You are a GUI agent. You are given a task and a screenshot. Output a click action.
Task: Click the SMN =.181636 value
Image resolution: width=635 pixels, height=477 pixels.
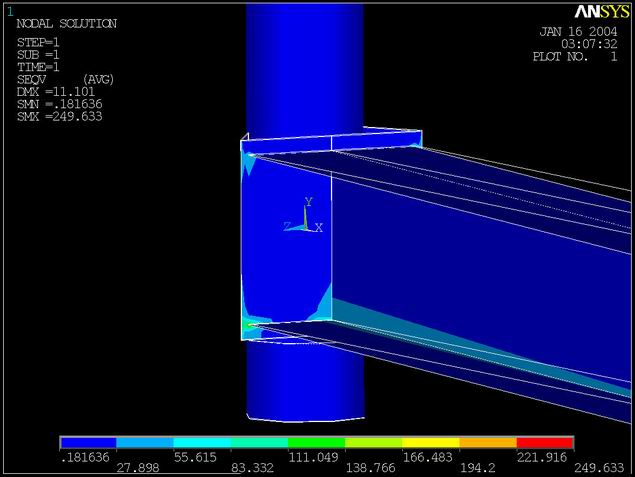[x=60, y=104]
